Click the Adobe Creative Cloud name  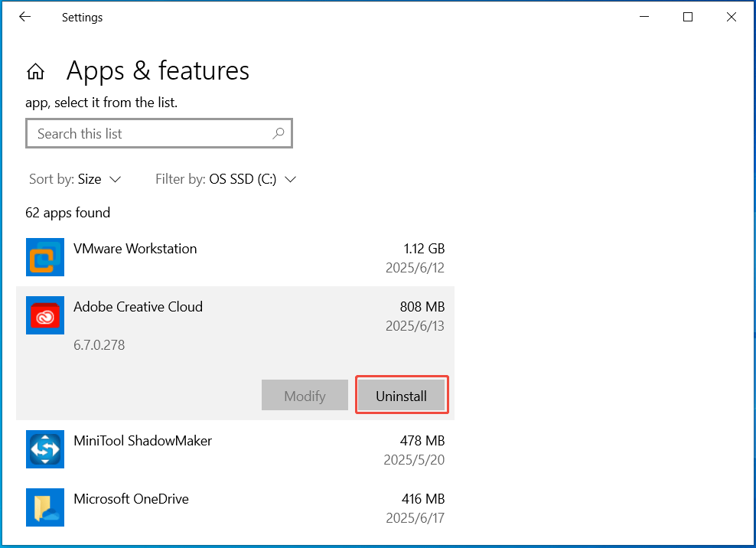point(138,307)
